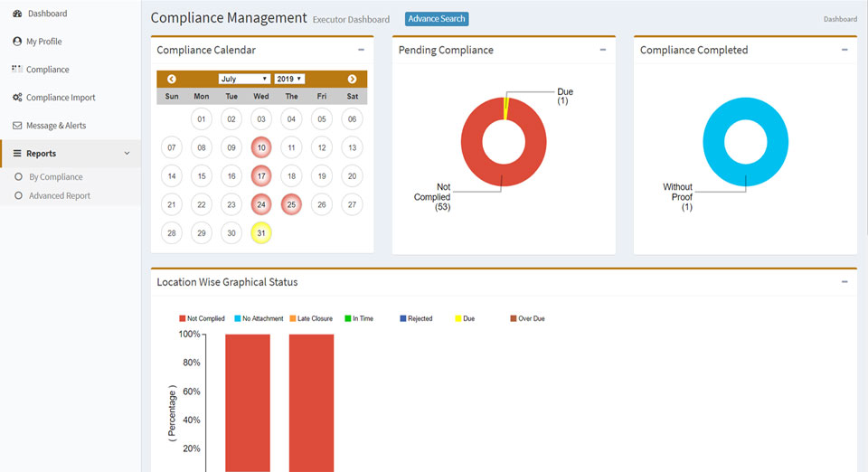The image size is (868, 472).
Task: Collapse the Reports submenu chevron
Action: (127, 154)
